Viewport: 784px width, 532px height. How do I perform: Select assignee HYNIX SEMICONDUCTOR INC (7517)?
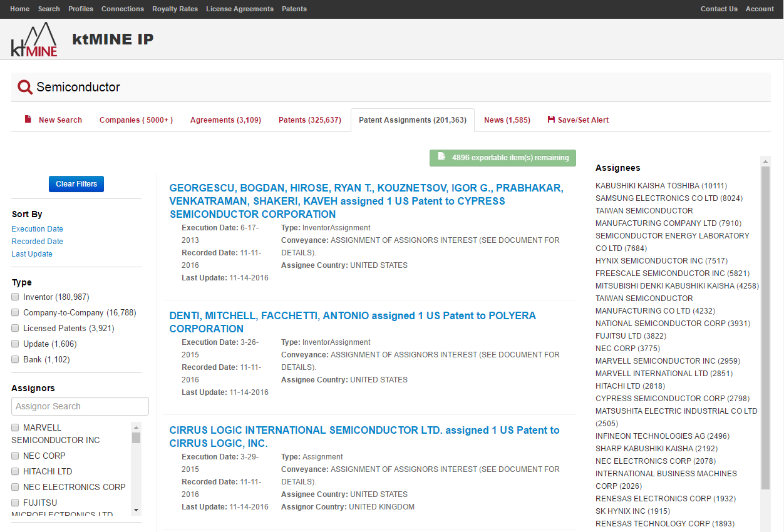pos(662,261)
